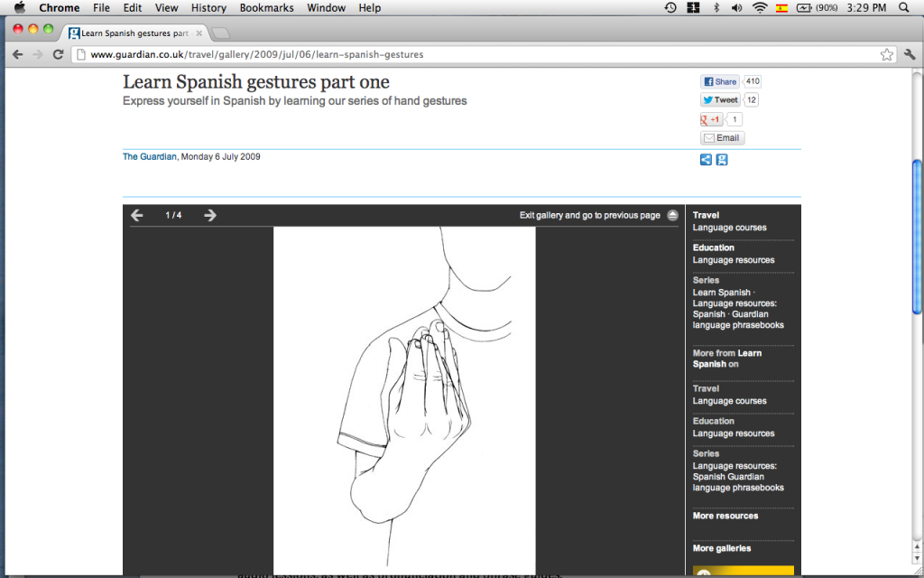Open the Bookmarks menu

[266, 7]
